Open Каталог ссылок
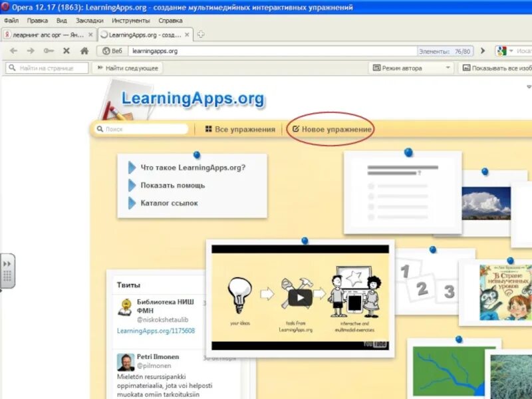The width and height of the screenshot is (532, 399). pyautogui.click(x=169, y=203)
